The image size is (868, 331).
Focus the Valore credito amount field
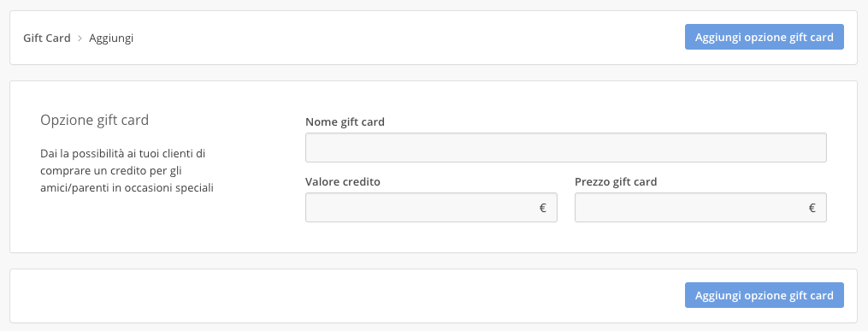click(431, 208)
